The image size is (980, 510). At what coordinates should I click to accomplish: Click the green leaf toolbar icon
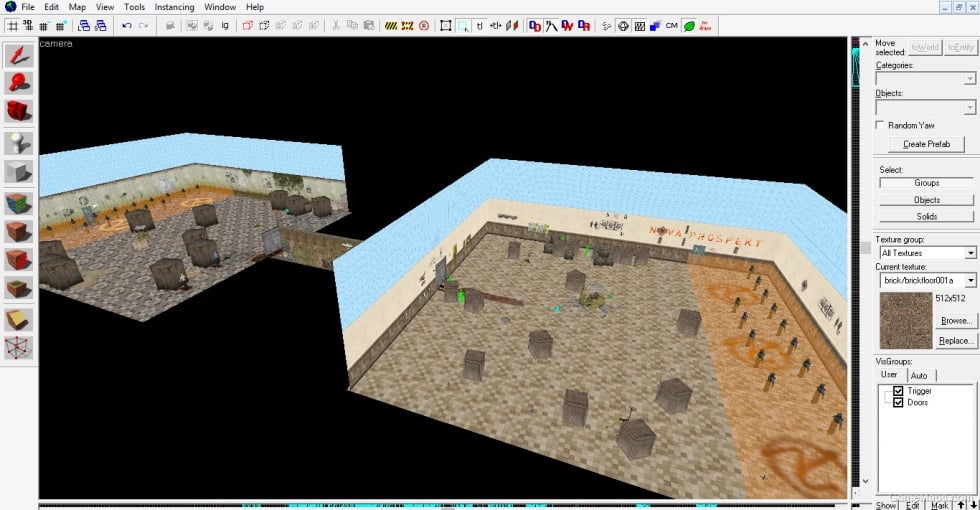[689, 26]
